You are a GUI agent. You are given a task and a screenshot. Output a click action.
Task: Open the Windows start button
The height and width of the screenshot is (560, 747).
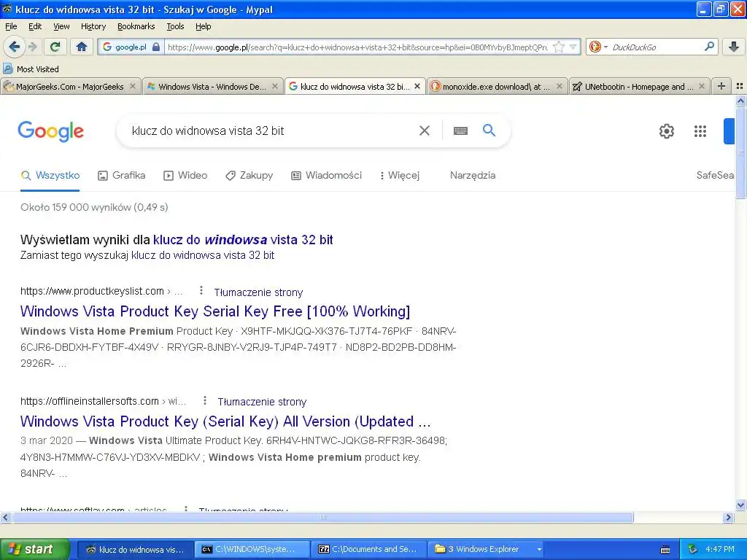tap(34, 549)
